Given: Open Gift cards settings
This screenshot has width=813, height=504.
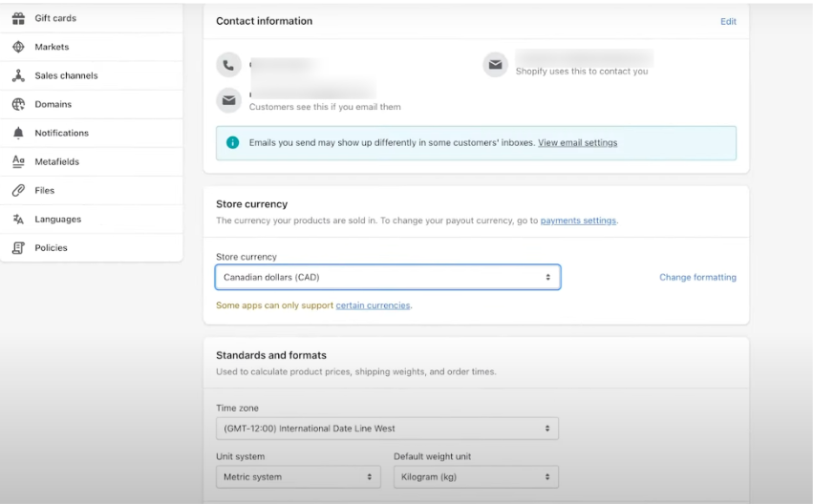Looking at the screenshot, I should point(92,18).
